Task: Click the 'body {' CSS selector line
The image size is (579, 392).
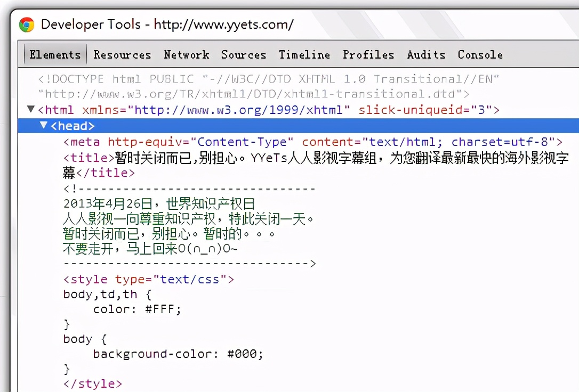Action: (85, 339)
